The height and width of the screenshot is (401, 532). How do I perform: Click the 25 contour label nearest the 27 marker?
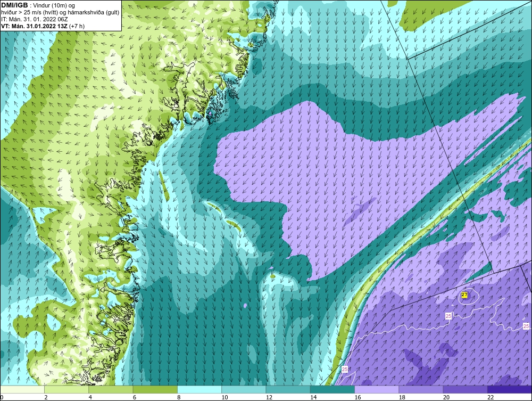[448, 316]
